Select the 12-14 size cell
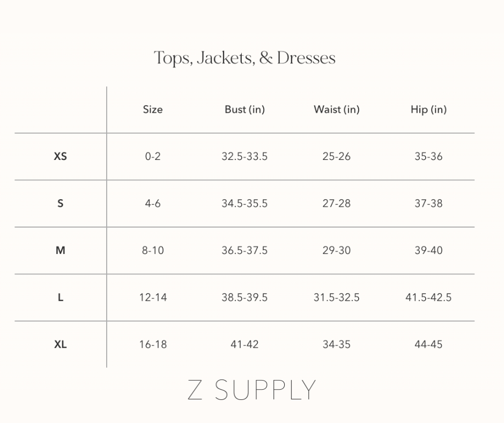The image size is (504, 423). click(x=153, y=297)
